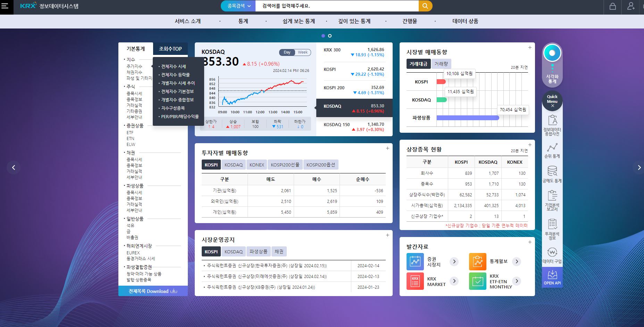Open arrow next to KRX ETF·ETN MONTHLY

point(517,281)
